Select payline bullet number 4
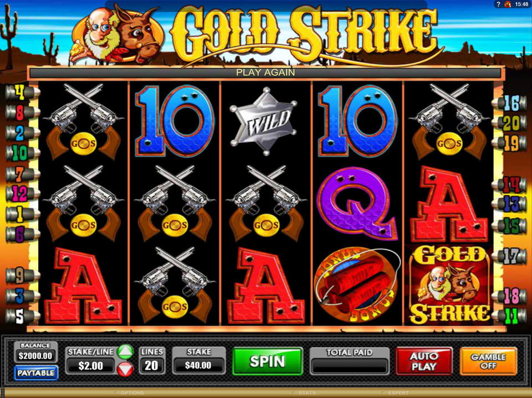 22,92
